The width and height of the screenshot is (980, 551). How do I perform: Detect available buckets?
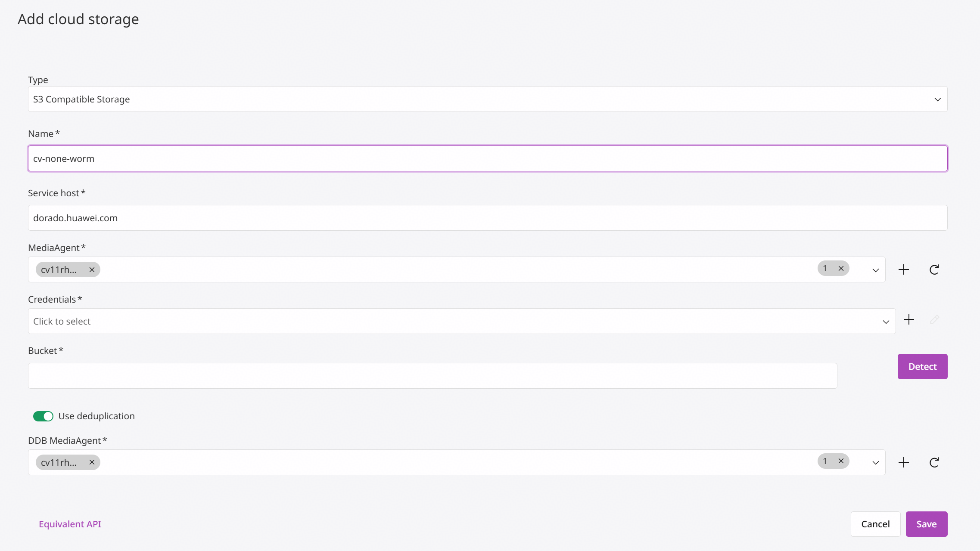pos(922,367)
